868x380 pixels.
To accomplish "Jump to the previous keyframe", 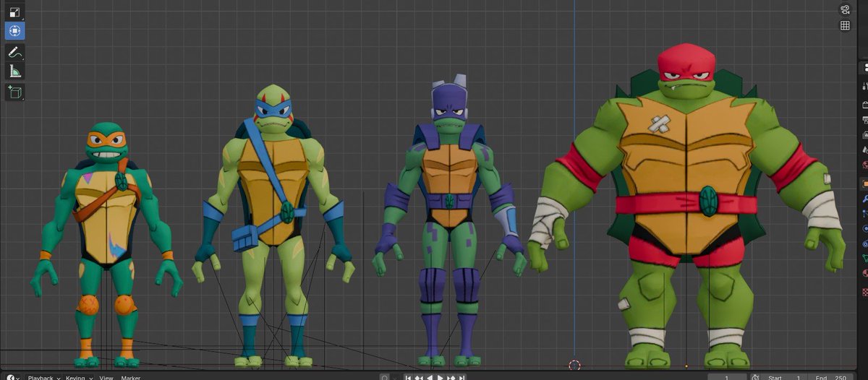I will 419,377.
